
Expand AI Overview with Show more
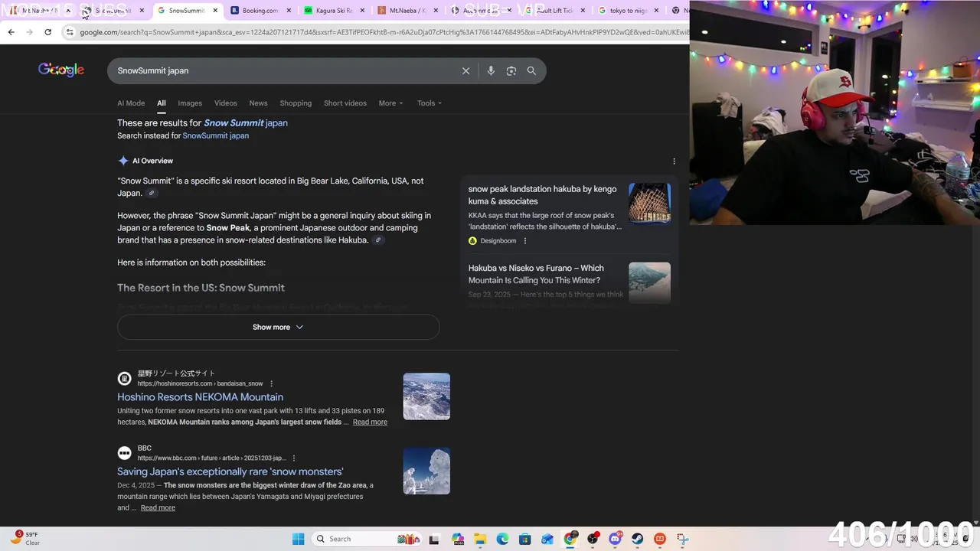(278, 327)
